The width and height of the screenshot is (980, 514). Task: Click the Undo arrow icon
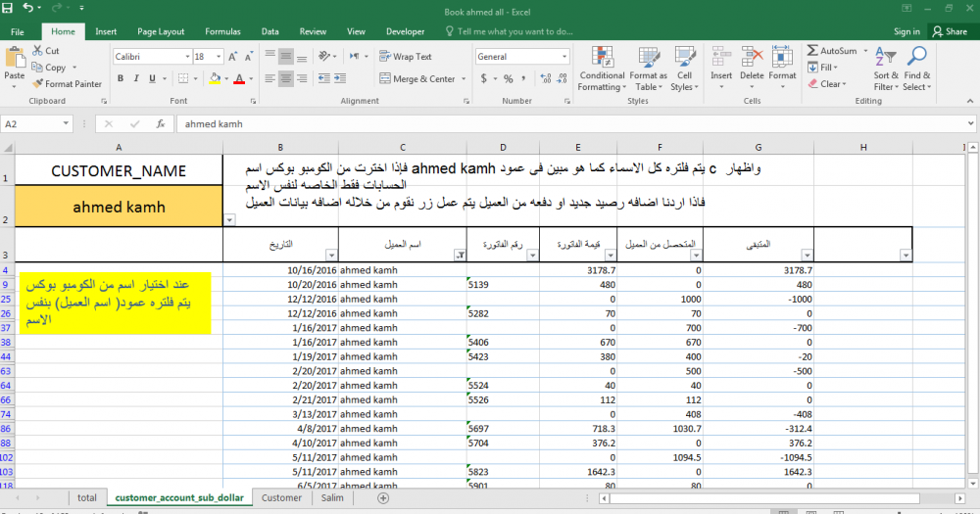point(28,8)
